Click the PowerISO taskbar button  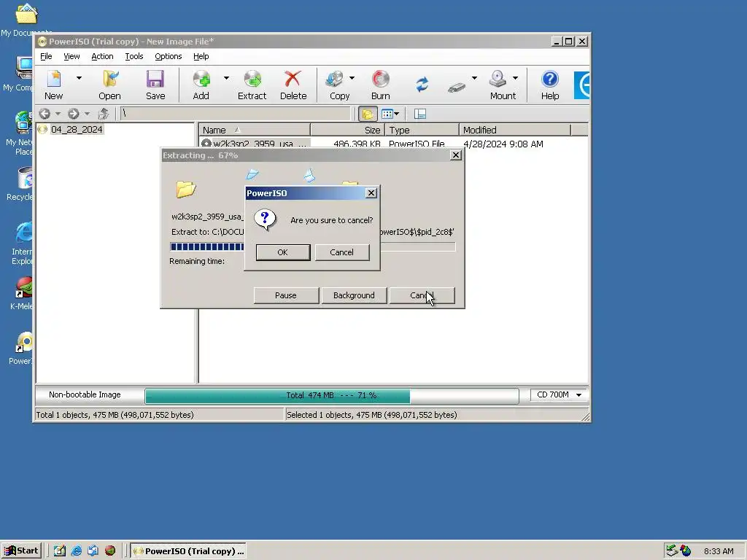[x=188, y=551]
